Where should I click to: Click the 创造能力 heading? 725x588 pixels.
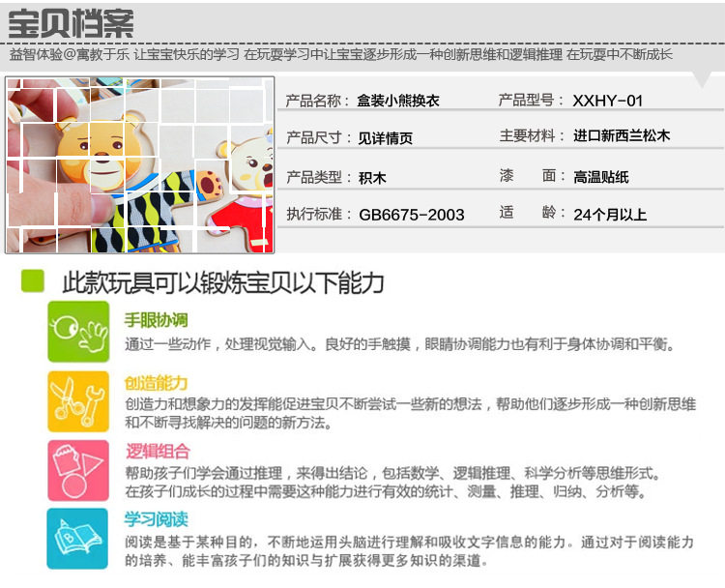[x=157, y=383]
